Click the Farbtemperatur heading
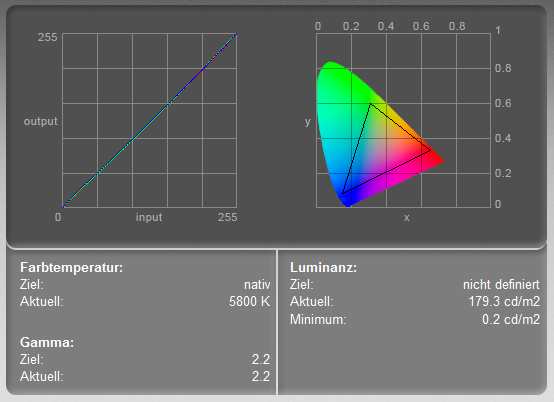554x402 pixels. [71, 267]
